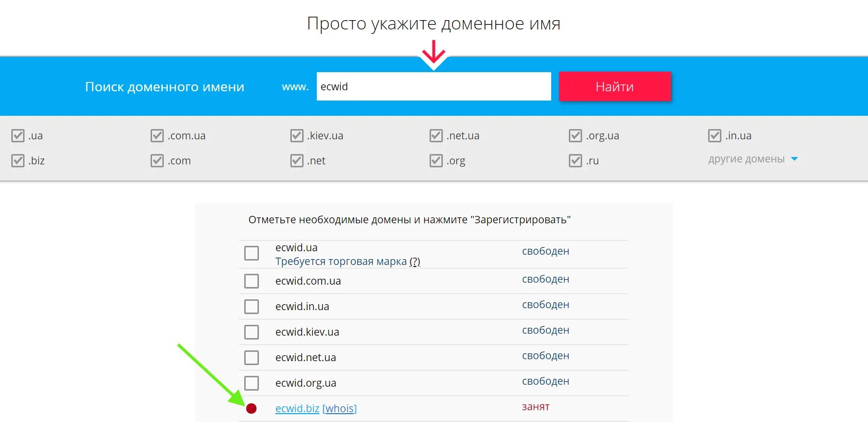Toggle the .net domain filter checkbox
Image resolution: width=868 pixels, height=422 pixels.
pos(297,161)
